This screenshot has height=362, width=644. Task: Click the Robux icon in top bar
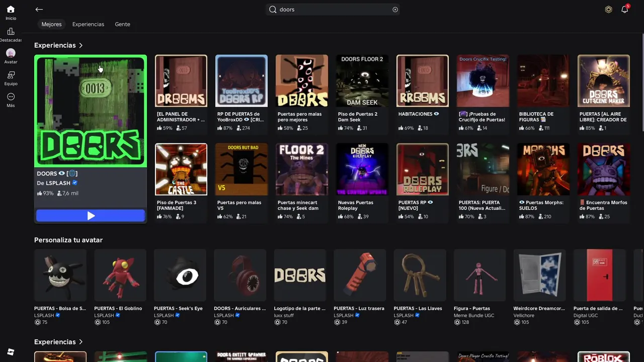click(608, 10)
